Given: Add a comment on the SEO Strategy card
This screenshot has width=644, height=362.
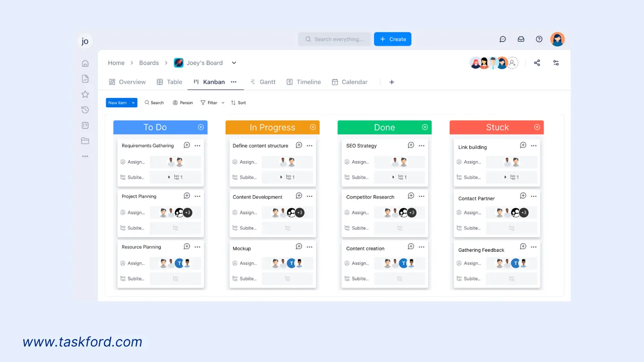Looking at the screenshot, I should coord(411,145).
